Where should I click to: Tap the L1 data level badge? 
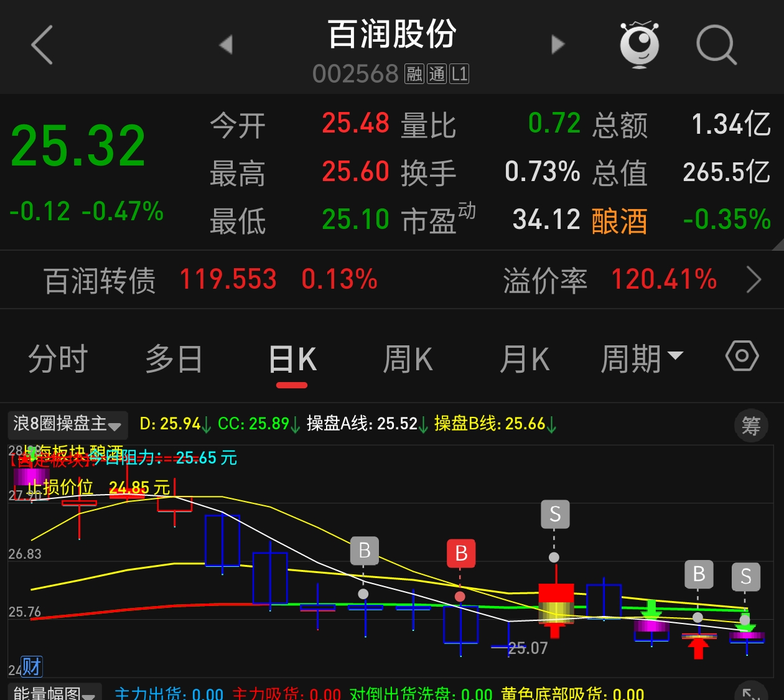[x=459, y=74]
